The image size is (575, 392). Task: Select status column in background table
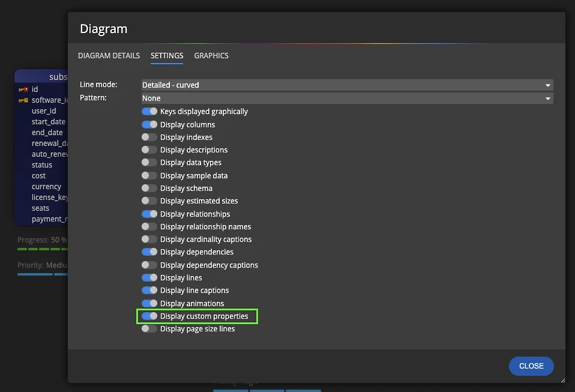pyautogui.click(x=42, y=165)
